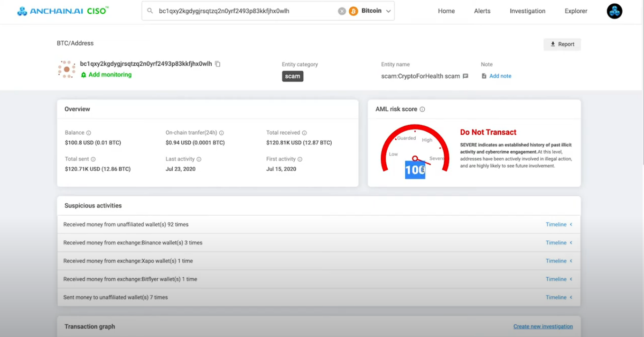This screenshot has height=337, width=644.
Task: Expand Timeline for Binance wallet receipts
Action: click(x=559, y=243)
